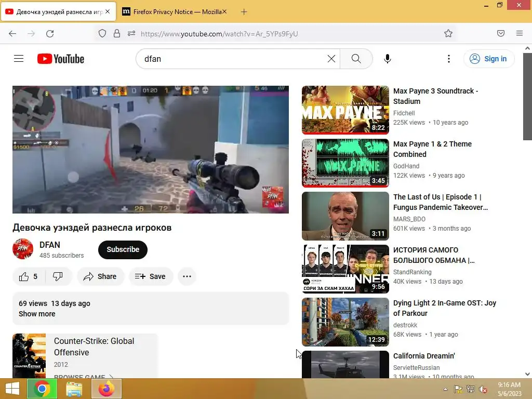This screenshot has height=399, width=532.
Task: Open the YouTube hamburger guide menu
Action: click(x=19, y=59)
